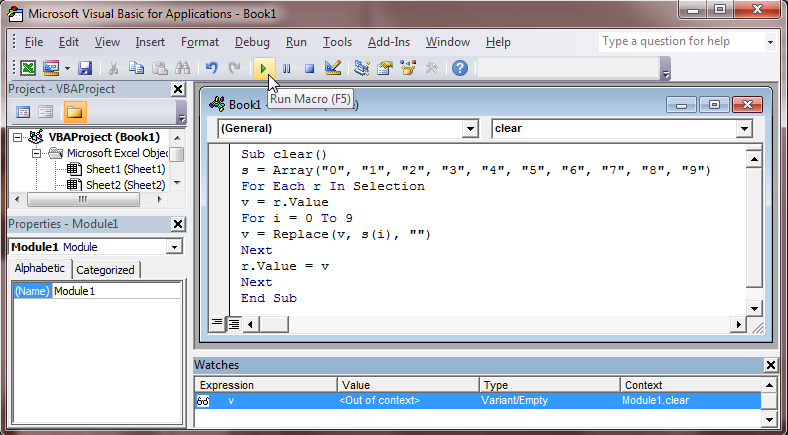The height and width of the screenshot is (435, 788).
Task: Open the Window menu
Action: coord(448,42)
